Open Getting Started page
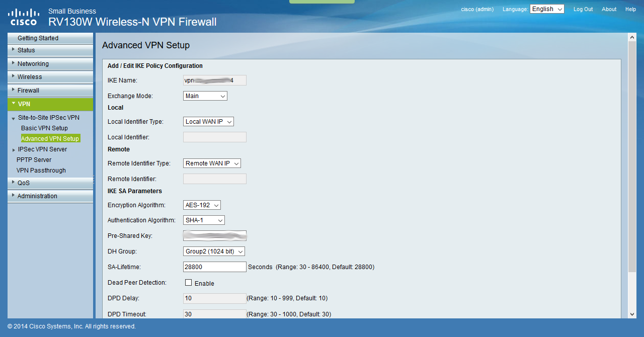 point(50,38)
